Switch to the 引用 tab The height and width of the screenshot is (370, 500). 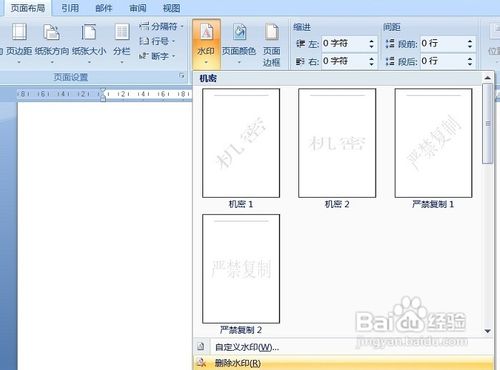(70, 8)
